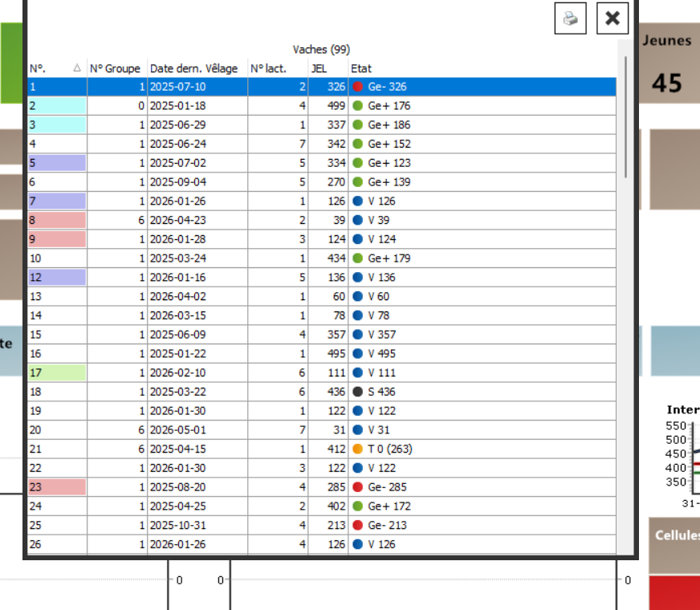Click calving date 2026-05-01

177,429
